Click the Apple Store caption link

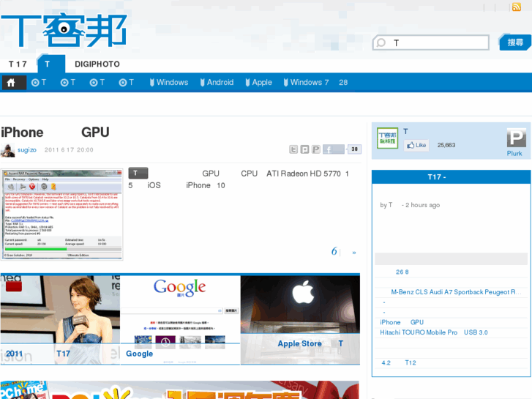pos(310,343)
